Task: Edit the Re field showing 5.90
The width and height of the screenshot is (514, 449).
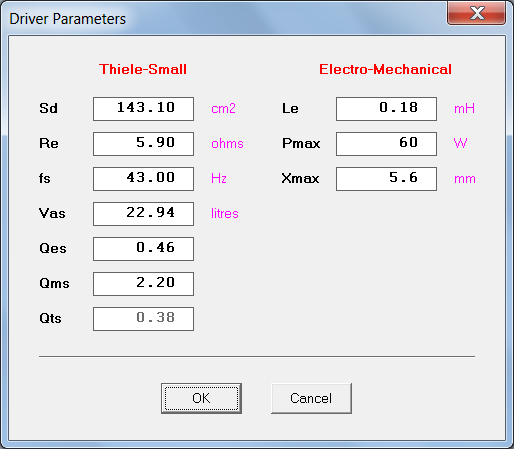Action: click(x=143, y=144)
